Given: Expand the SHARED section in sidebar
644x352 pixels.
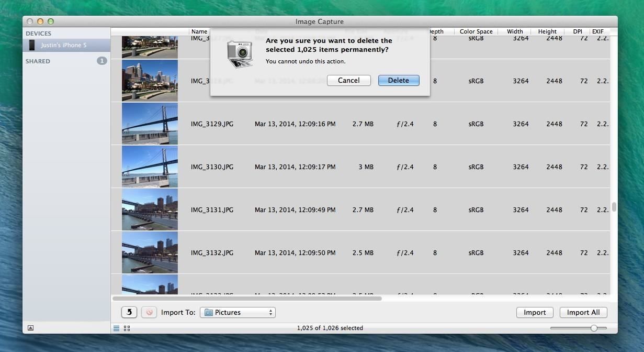Looking at the screenshot, I should (38, 61).
